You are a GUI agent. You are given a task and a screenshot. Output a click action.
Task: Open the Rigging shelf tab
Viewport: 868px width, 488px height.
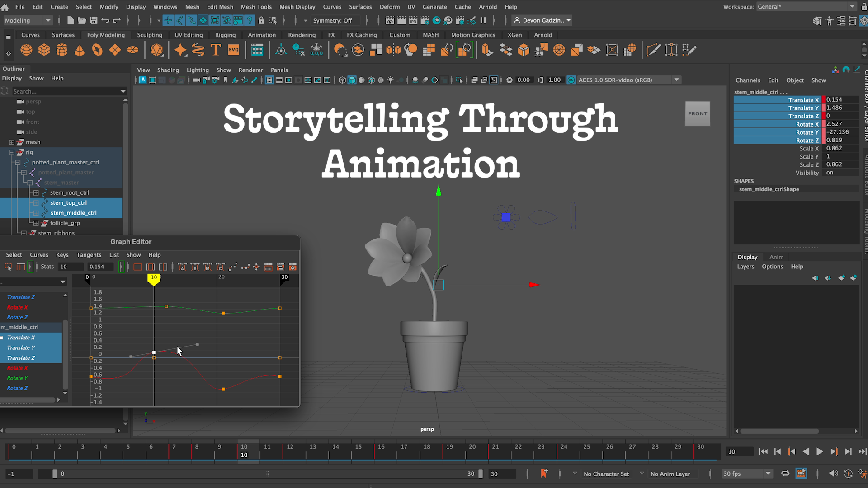click(x=225, y=35)
